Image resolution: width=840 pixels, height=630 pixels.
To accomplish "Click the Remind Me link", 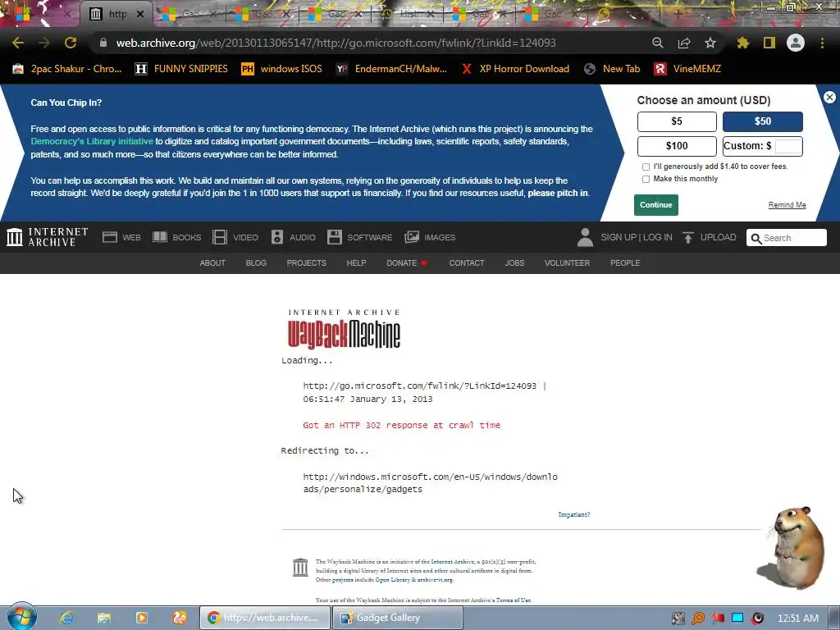I will point(787,205).
